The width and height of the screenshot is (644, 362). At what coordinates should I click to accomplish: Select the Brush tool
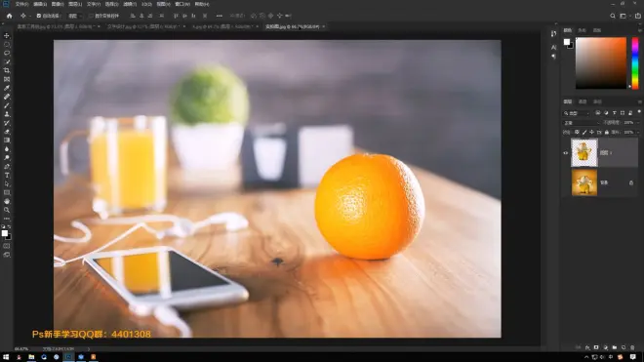pyautogui.click(x=7, y=105)
